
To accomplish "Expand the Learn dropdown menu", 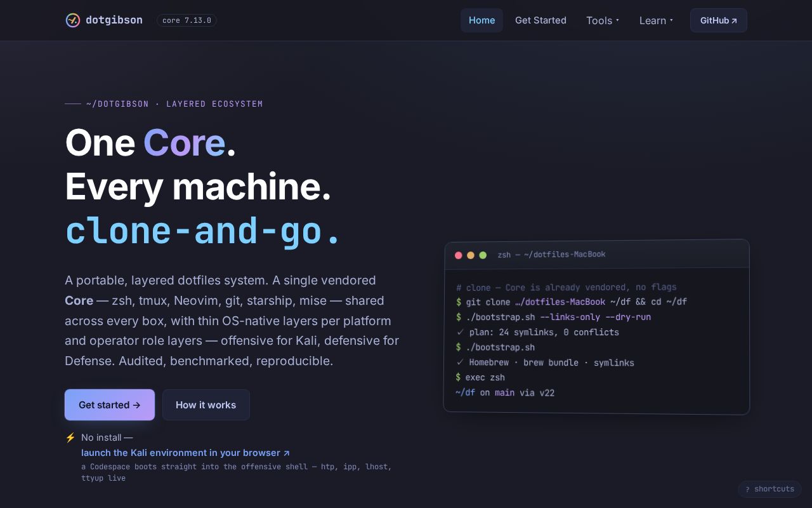I will tap(656, 20).
